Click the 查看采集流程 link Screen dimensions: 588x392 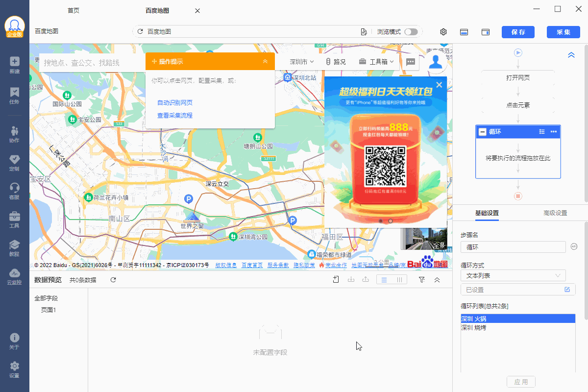175,116
